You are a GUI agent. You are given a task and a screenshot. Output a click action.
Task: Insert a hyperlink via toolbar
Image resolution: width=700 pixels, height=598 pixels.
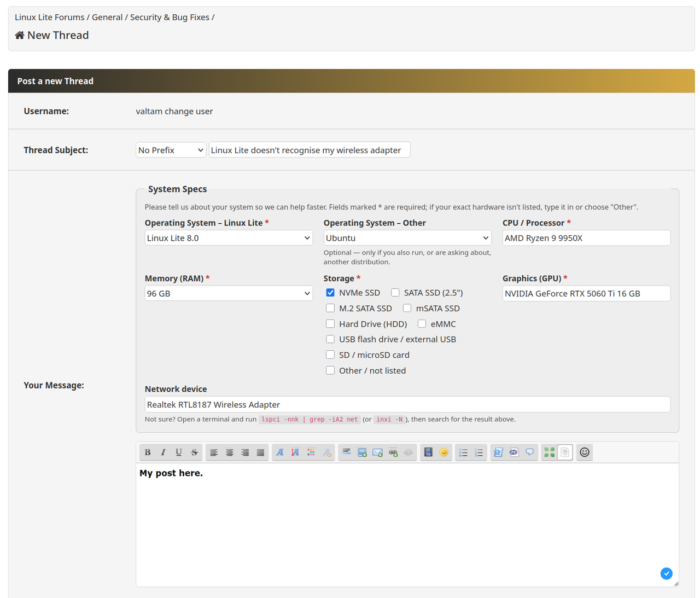click(393, 452)
